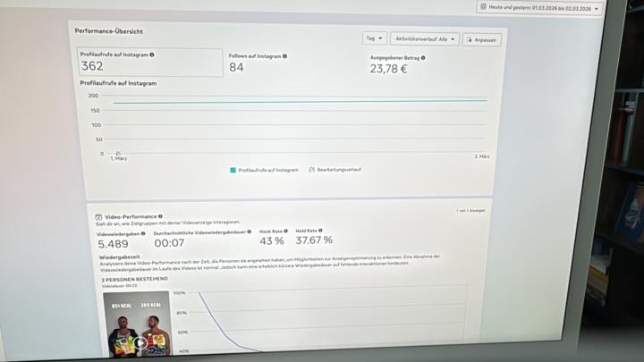The width and height of the screenshot is (644, 362).
Task: Select the Videowiedergaben value 5.489
Action: [113, 244]
